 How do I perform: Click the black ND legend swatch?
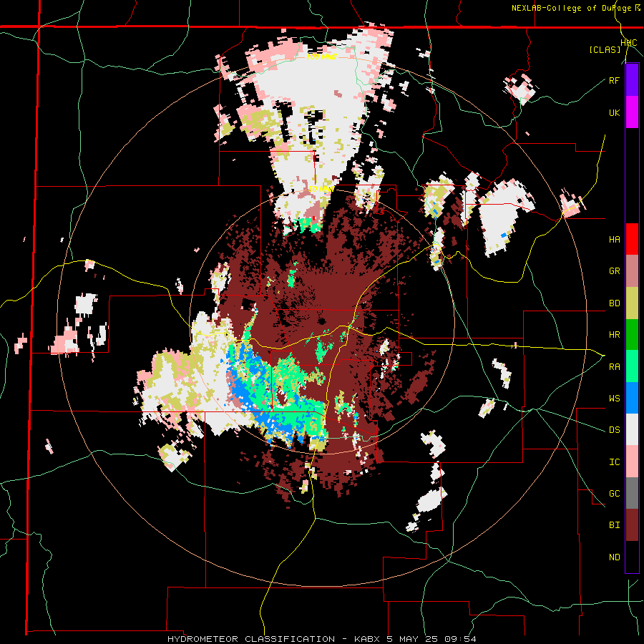pyautogui.click(x=632, y=557)
